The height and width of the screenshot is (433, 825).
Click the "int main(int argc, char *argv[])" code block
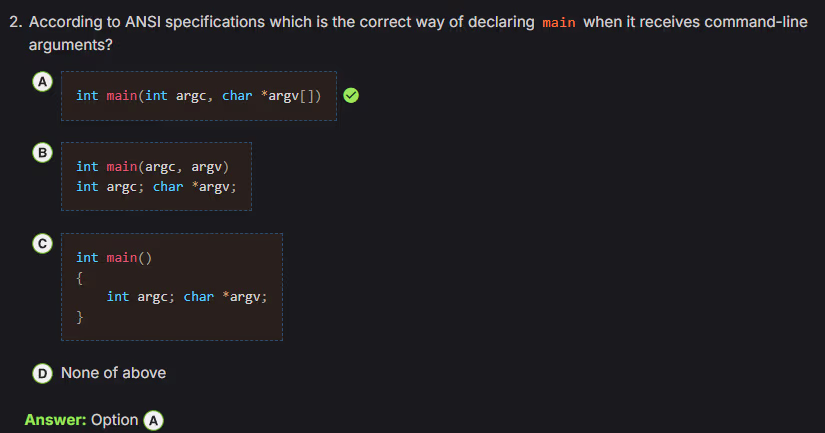point(198,96)
